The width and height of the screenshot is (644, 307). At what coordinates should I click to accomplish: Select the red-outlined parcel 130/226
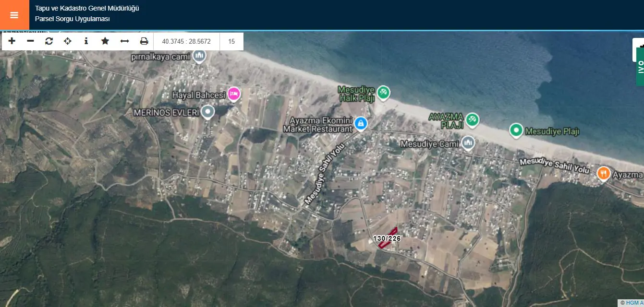click(389, 238)
